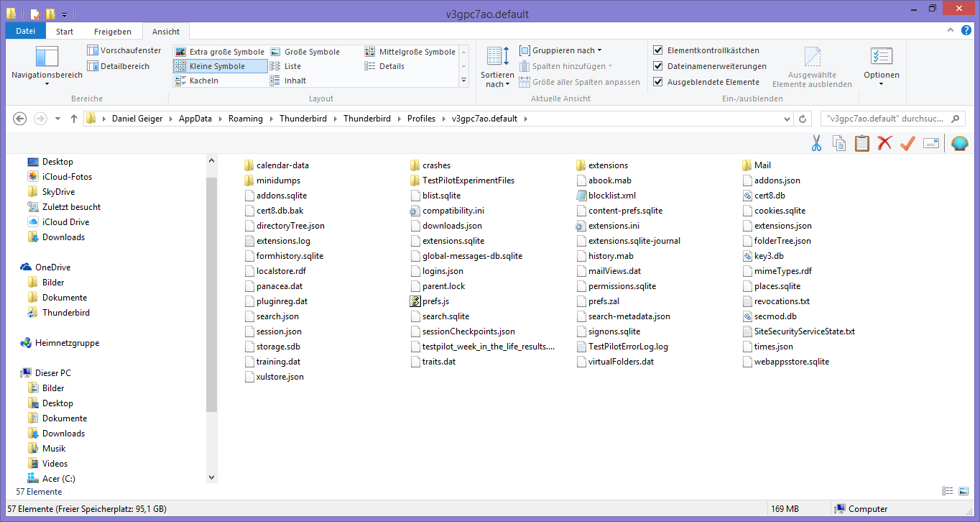Switch layout to Details
This screenshot has width=980, height=522.
(385, 66)
